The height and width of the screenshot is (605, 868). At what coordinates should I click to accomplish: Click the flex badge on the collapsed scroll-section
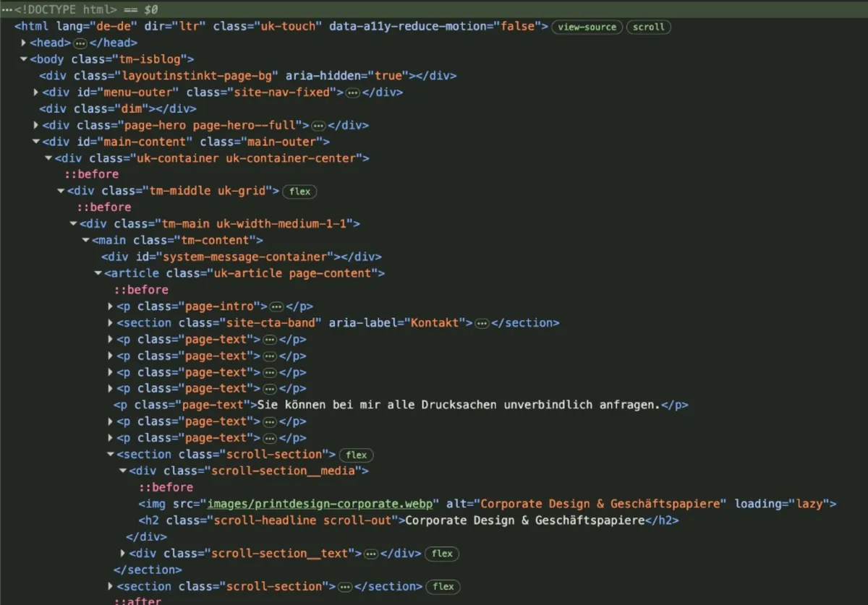443,587
